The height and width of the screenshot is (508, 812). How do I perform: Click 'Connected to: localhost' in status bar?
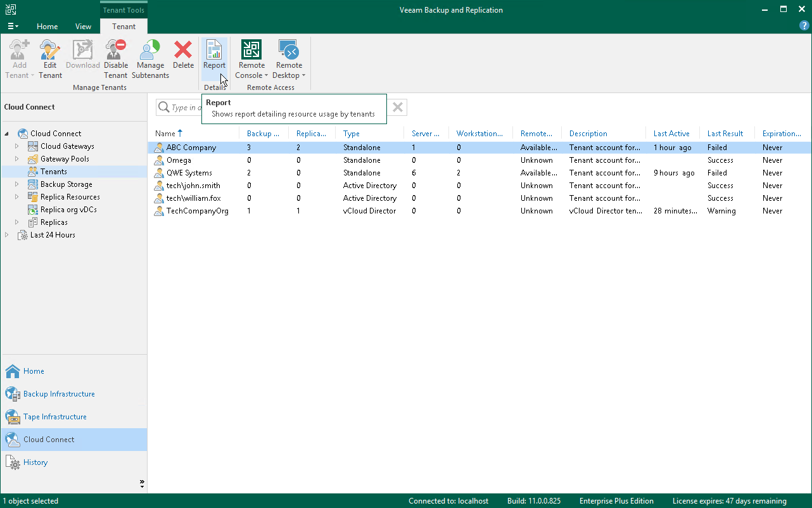pyautogui.click(x=448, y=501)
